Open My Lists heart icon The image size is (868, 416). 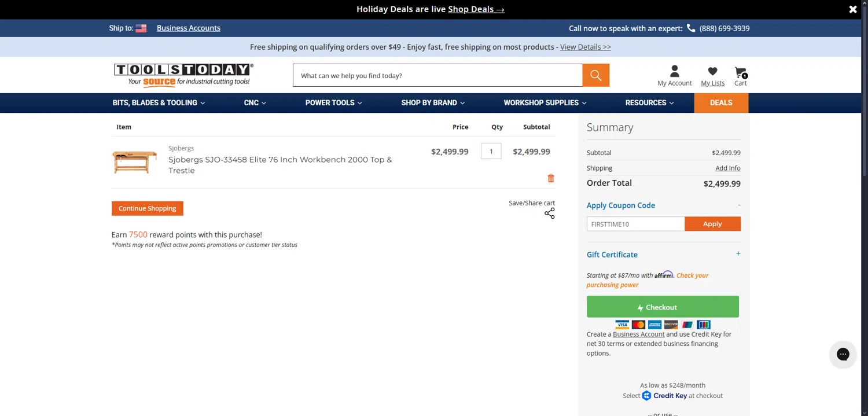712,72
